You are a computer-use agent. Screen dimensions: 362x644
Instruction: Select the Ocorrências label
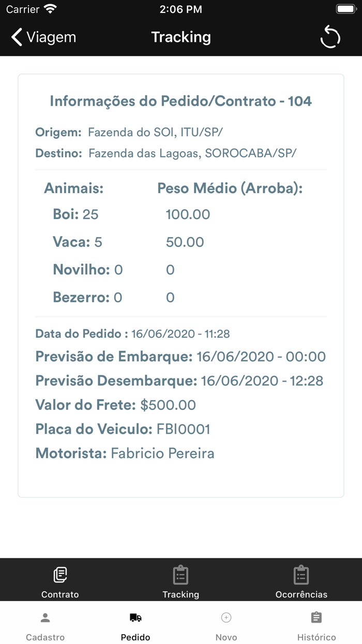pos(301,594)
